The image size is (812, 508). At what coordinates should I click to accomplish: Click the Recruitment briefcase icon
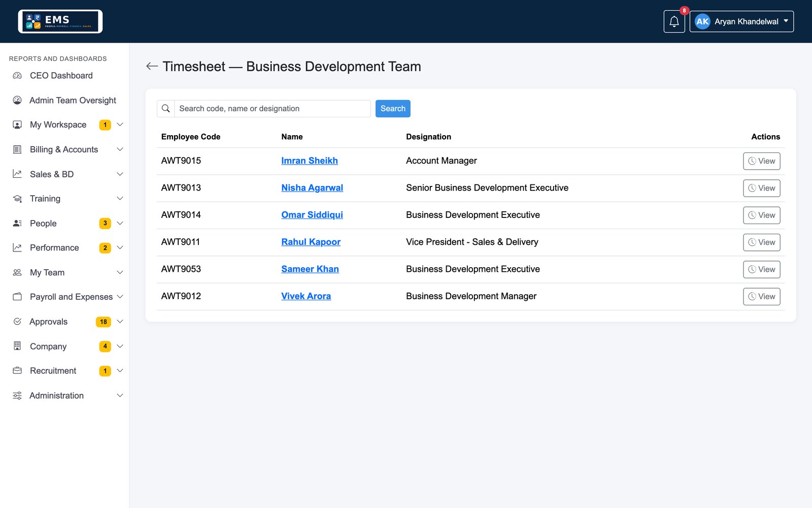[17, 371]
